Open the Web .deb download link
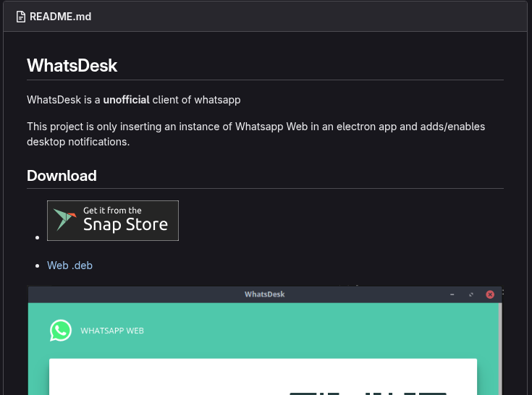 (69, 265)
